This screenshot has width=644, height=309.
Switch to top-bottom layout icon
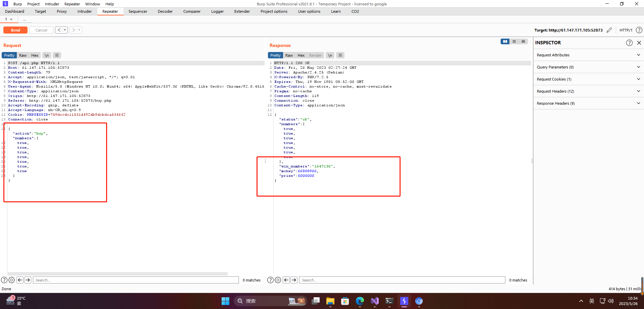514,42
